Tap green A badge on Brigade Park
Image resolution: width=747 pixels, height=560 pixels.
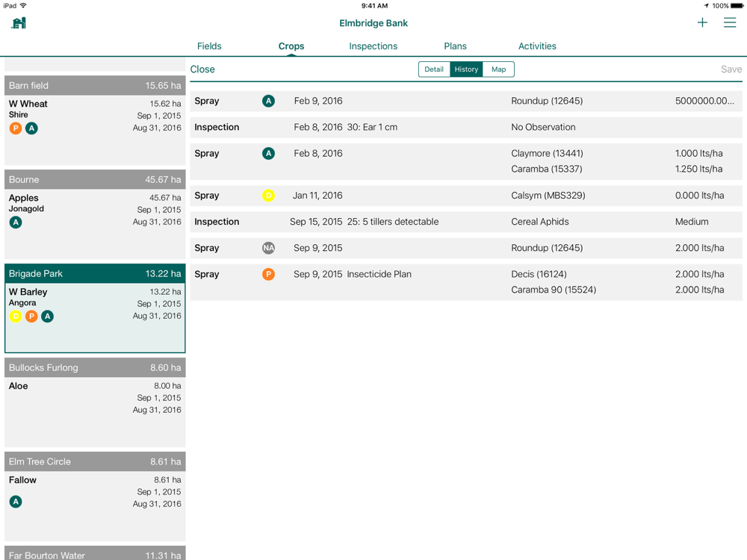tap(47, 316)
